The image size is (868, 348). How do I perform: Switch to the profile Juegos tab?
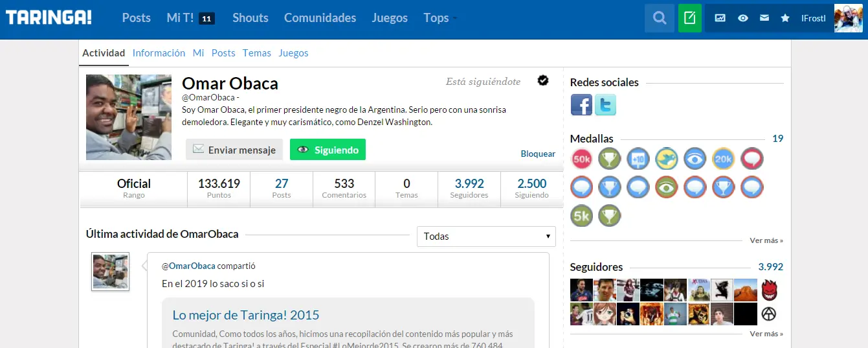pyautogui.click(x=293, y=53)
